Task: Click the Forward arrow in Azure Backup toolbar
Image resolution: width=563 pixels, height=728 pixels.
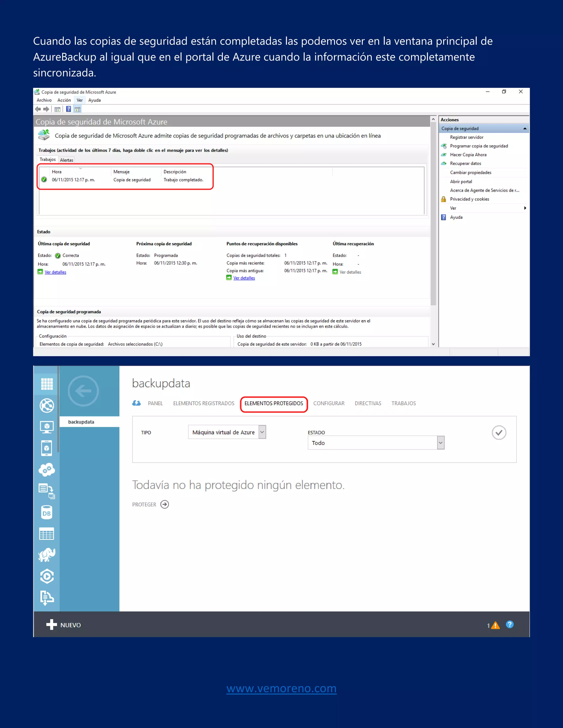Action: [x=46, y=109]
